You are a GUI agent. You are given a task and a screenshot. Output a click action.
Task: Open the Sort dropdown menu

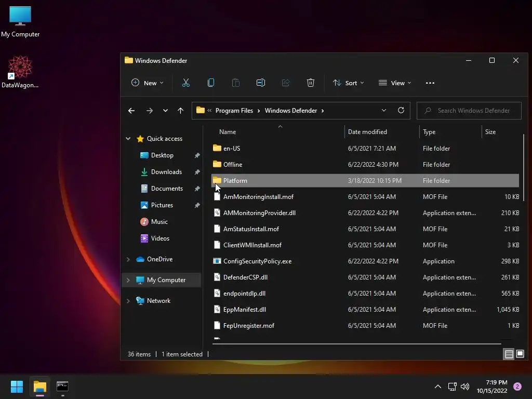(x=348, y=83)
